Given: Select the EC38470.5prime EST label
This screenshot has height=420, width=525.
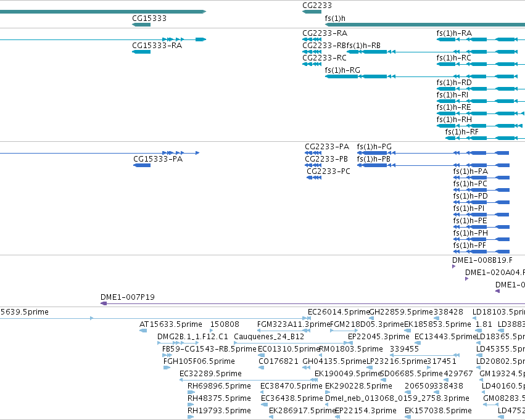Looking at the screenshot, I should click(292, 387).
